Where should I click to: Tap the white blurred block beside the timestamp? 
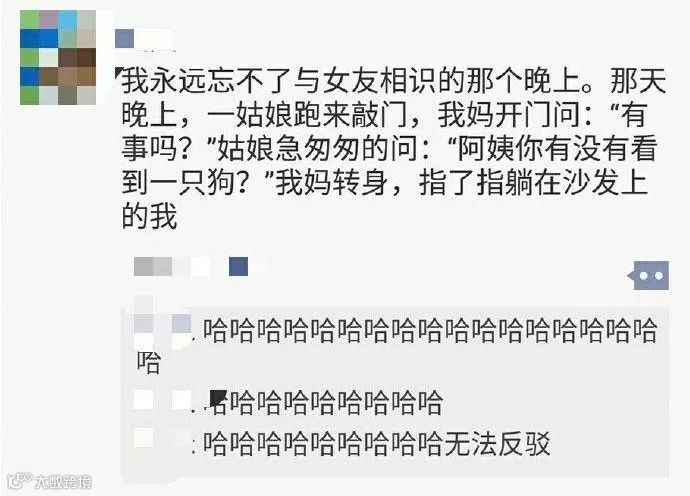tap(201, 267)
